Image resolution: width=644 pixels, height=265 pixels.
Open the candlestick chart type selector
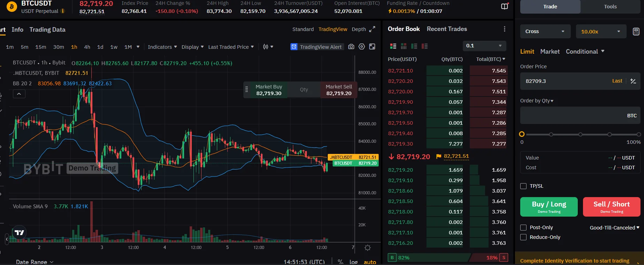268,47
